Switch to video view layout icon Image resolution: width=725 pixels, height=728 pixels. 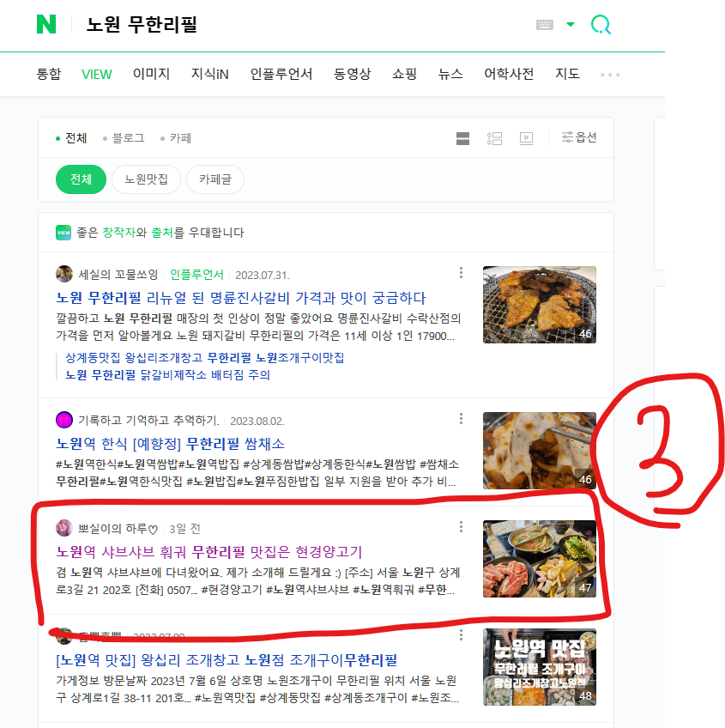click(x=526, y=138)
